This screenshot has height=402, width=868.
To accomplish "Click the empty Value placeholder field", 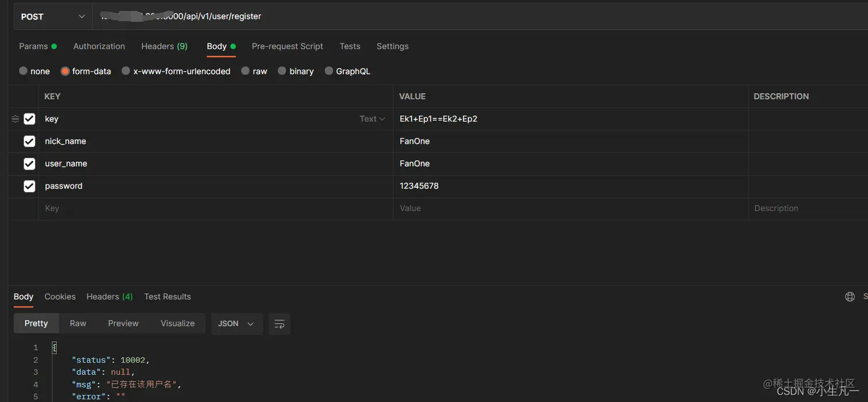I will tap(571, 208).
